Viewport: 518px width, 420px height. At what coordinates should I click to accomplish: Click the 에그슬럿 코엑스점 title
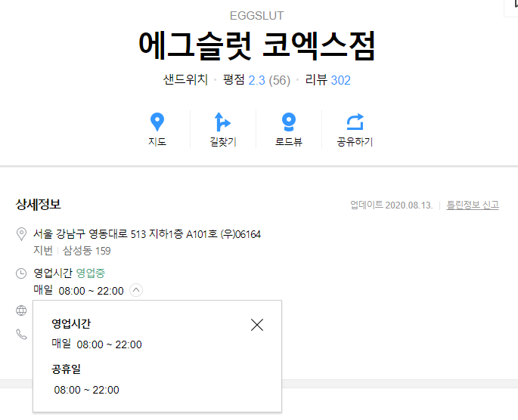point(256,46)
